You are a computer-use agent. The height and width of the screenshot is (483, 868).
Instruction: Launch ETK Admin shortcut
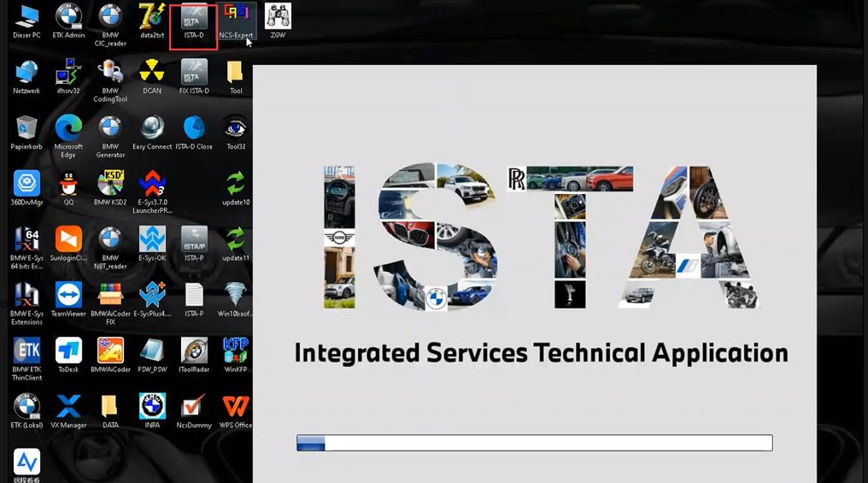coord(68,21)
